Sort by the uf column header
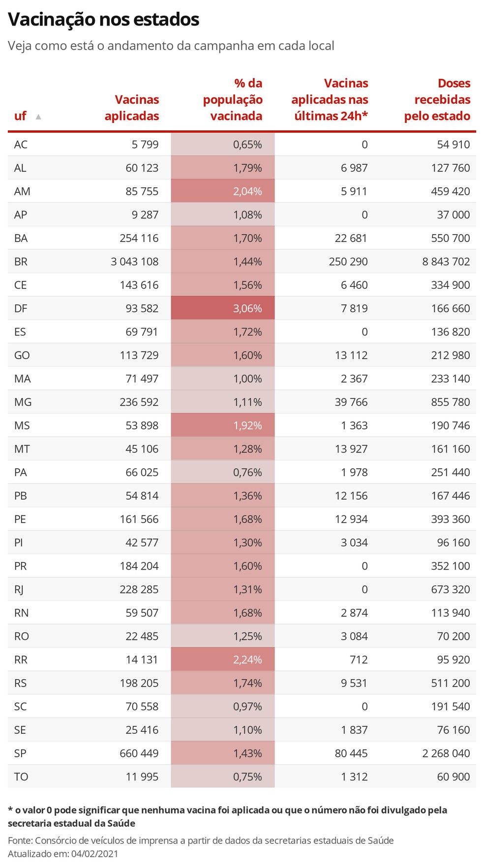 (x=20, y=116)
